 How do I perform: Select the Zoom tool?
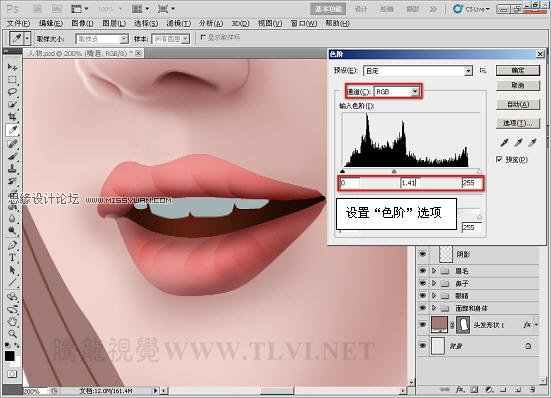tap(12, 333)
